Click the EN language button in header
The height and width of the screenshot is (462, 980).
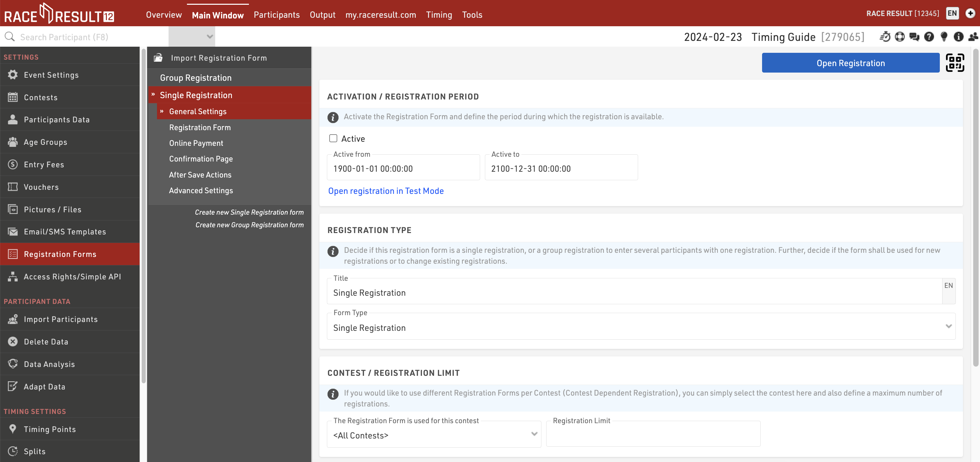pos(952,13)
